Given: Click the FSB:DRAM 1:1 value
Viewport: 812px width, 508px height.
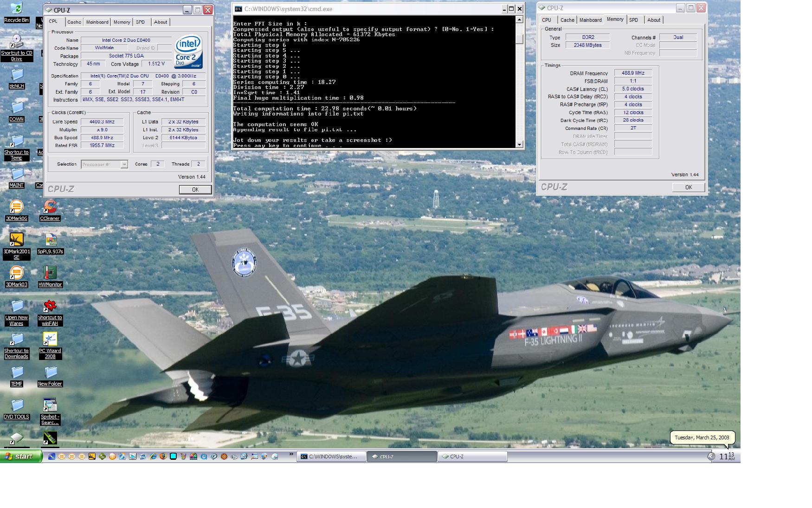Looking at the screenshot, I should 633,81.
